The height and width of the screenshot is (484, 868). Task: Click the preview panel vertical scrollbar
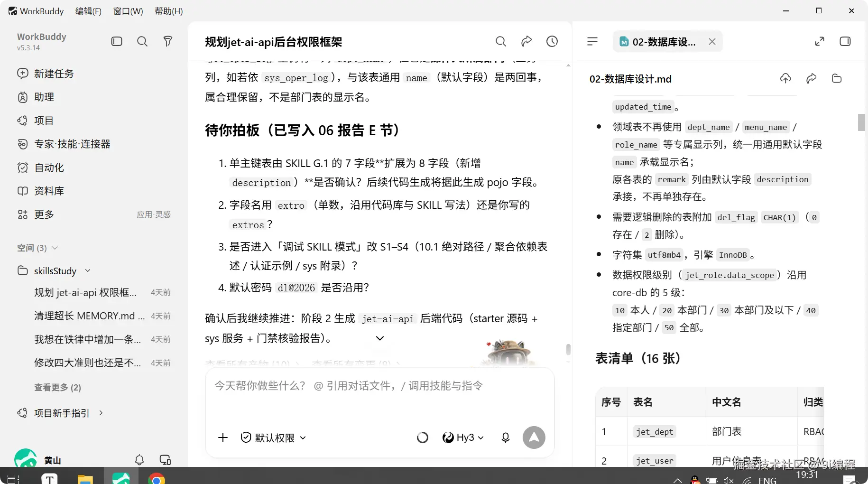tap(861, 122)
